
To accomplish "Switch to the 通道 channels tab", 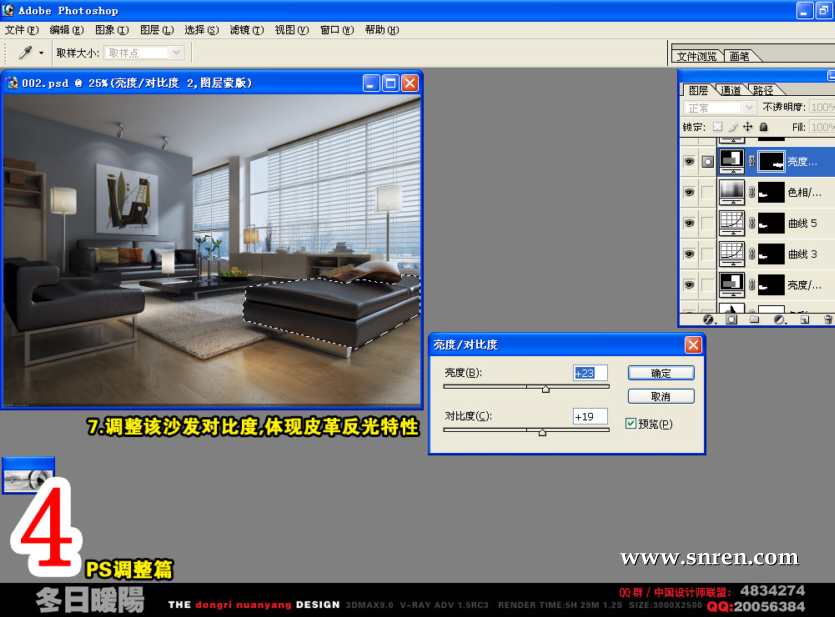I will click(x=730, y=90).
